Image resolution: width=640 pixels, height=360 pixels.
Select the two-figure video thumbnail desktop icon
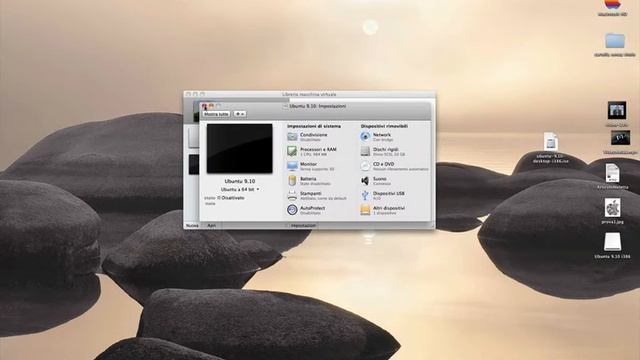616,111
